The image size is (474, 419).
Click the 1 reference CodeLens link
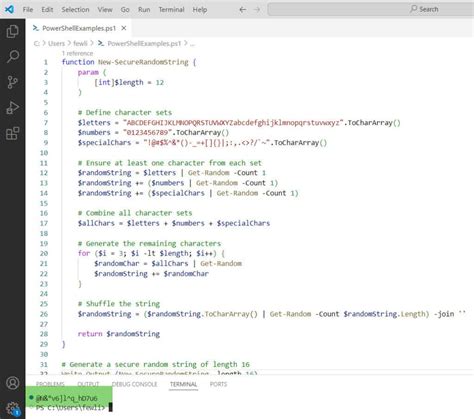(x=77, y=53)
